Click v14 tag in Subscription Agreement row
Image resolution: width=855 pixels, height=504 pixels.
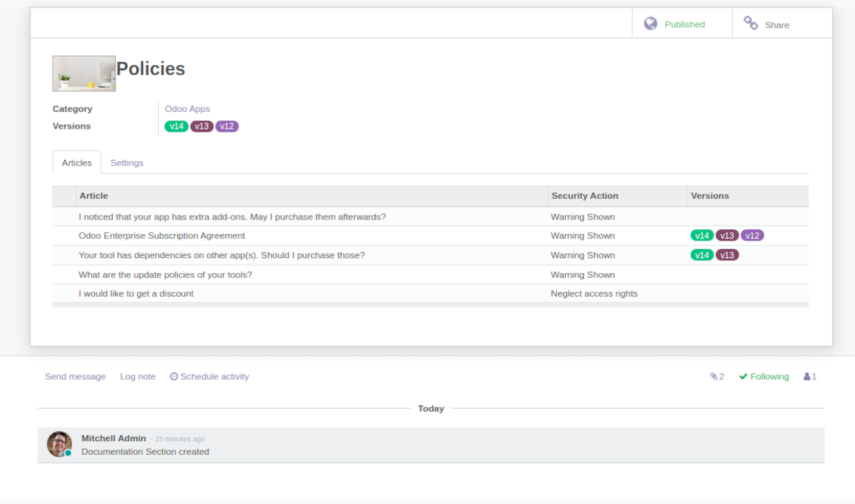coord(701,235)
